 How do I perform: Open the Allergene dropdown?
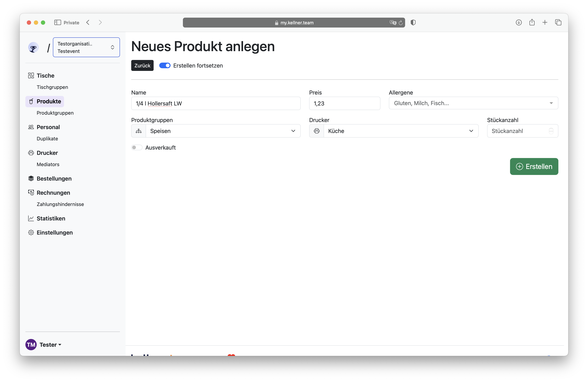point(473,103)
